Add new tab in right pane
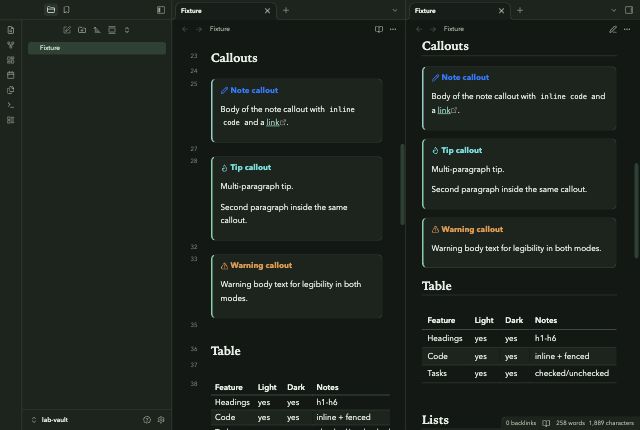The width and height of the screenshot is (640, 430). tap(520, 11)
